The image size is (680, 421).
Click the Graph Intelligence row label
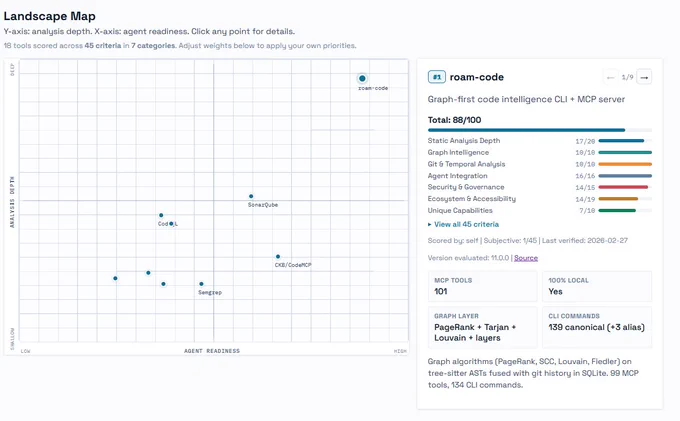(458, 152)
